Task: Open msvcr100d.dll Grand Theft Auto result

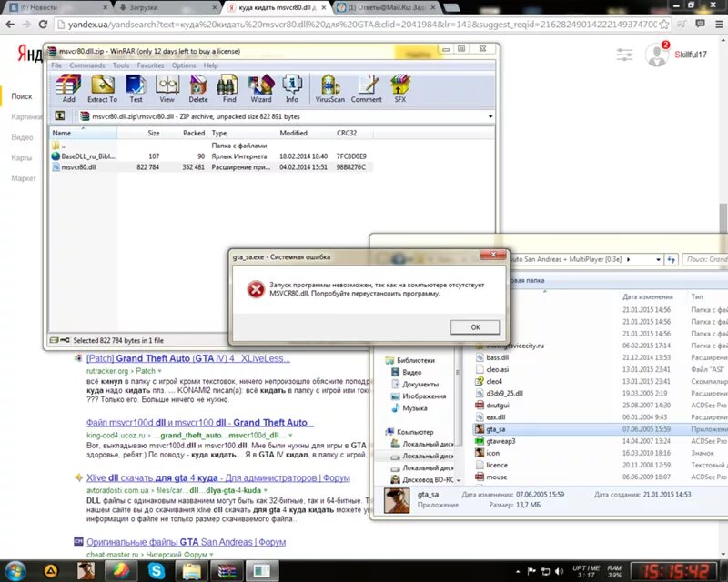Action: pos(200,423)
